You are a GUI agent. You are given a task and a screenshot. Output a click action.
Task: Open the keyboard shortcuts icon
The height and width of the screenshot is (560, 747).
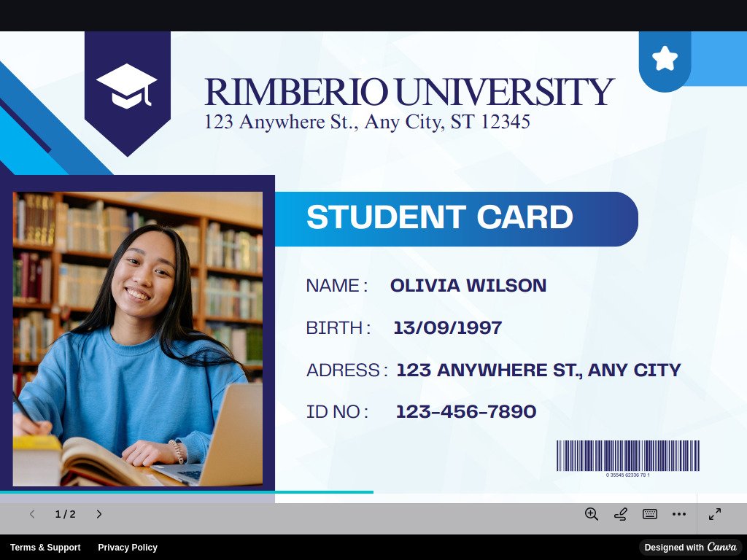(x=650, y=514)
